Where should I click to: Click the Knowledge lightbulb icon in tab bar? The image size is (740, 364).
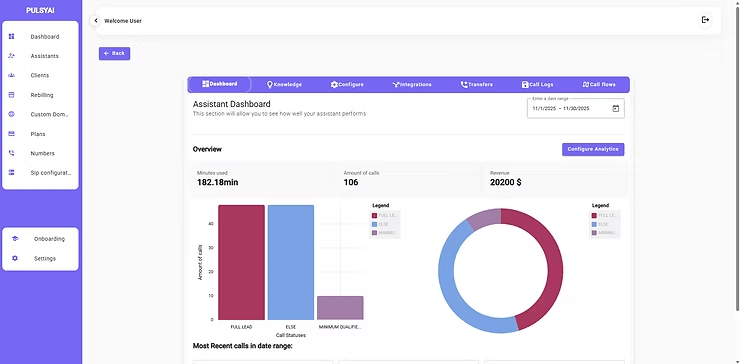270,85
